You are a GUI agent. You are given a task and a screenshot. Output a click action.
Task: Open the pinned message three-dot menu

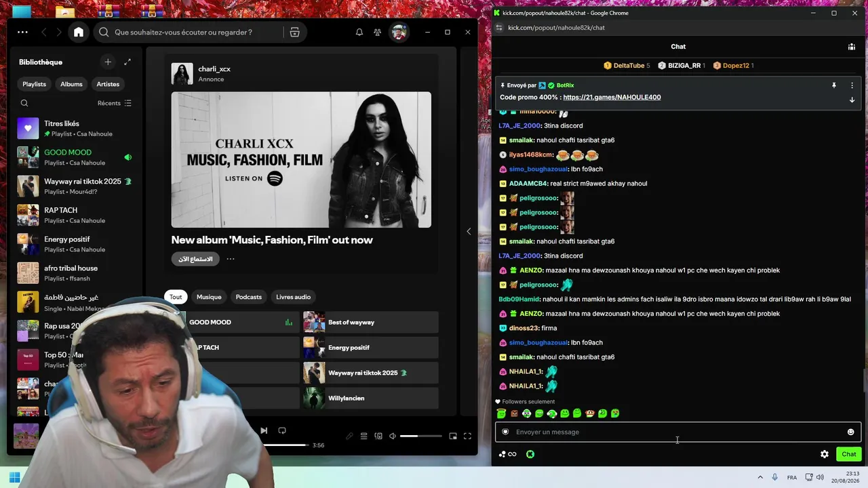[852, 85]
